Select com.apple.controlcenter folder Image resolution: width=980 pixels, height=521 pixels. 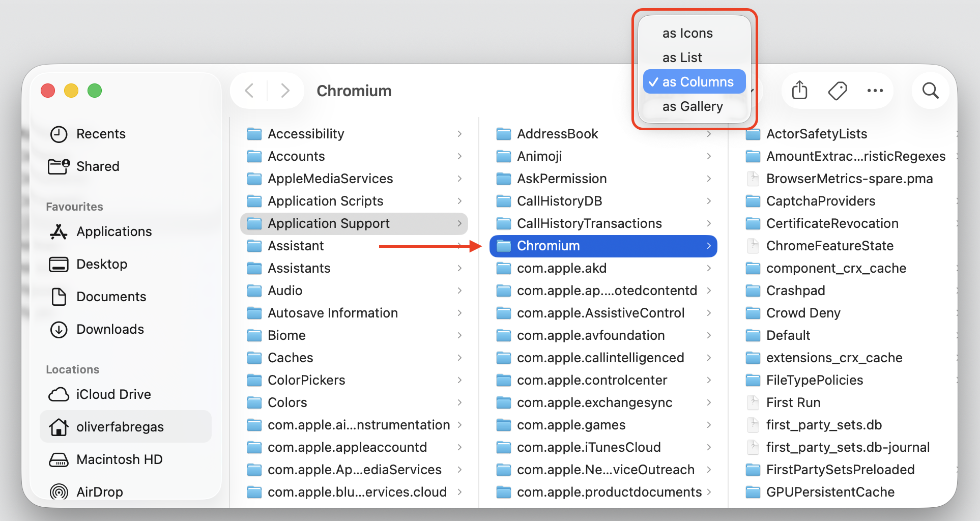603,380
